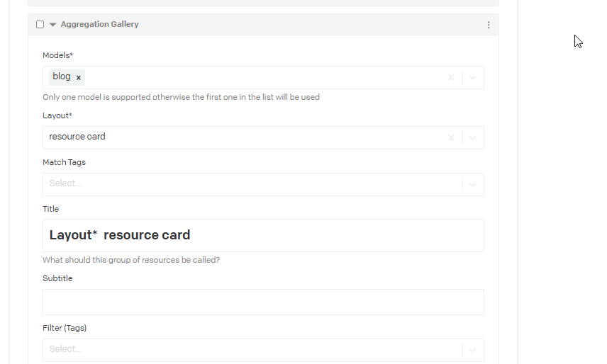Click the resource card Layout value
This screenshot has width=607, height=364.
[77, 137]
